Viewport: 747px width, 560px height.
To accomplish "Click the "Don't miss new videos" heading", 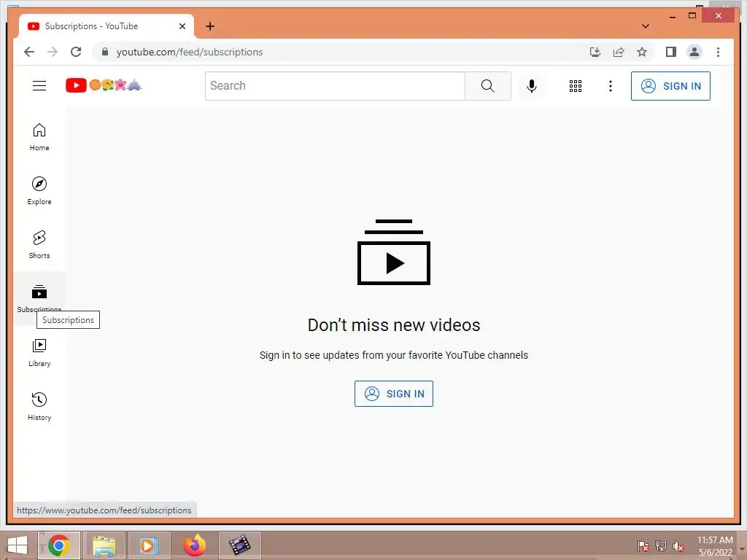I will [393, 324].
